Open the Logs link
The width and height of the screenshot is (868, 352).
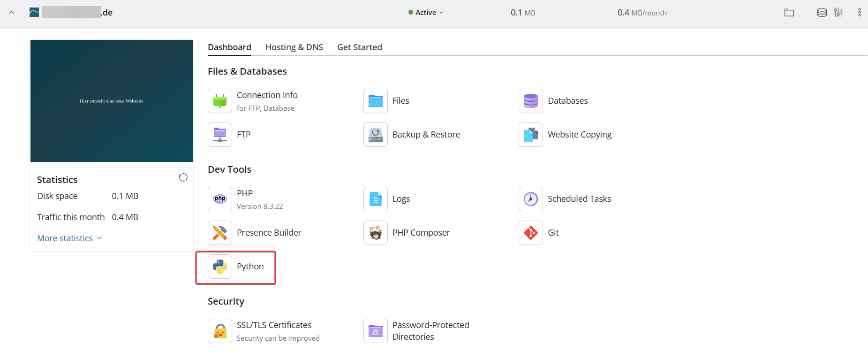(x=401, y=199)
